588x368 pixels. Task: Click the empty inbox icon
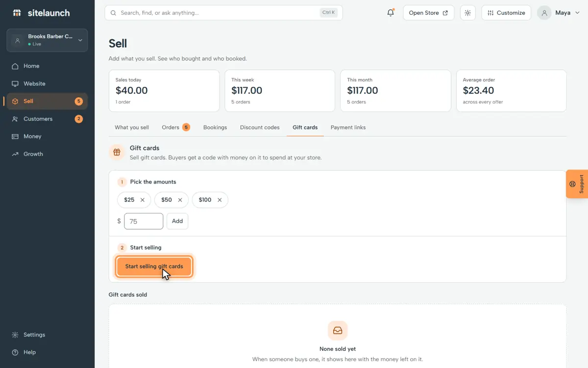[338, 331]
